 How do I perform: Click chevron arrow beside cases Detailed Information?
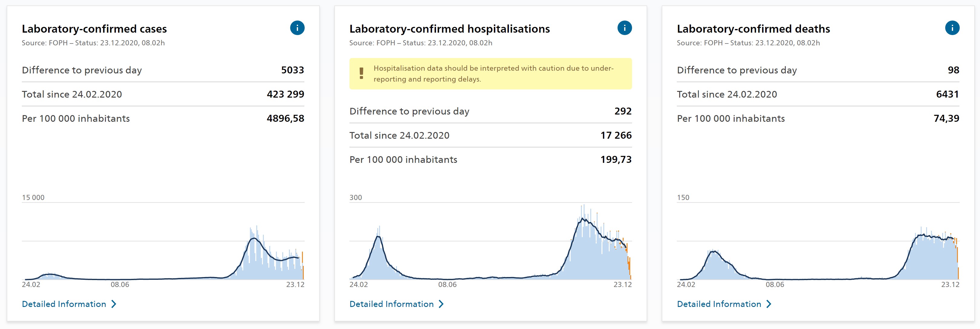click(x=113, y=304)
